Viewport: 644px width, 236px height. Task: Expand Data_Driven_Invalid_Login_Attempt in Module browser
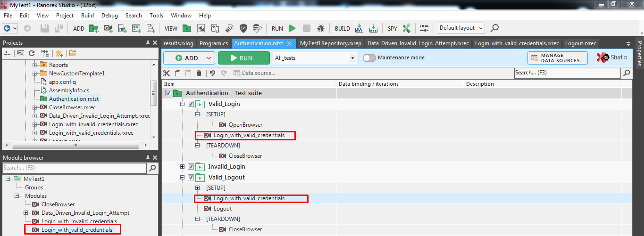pos(25,213)
